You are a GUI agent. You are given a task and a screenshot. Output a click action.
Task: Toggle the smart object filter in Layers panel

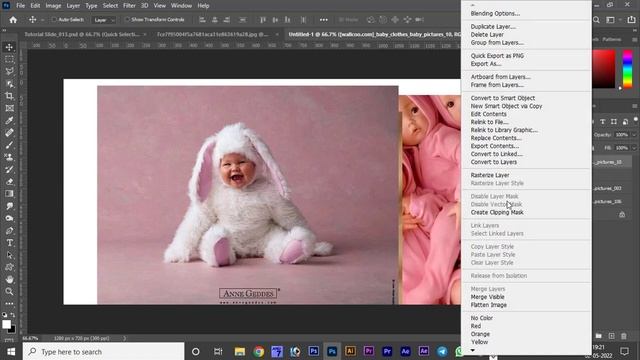coord(625,122)
